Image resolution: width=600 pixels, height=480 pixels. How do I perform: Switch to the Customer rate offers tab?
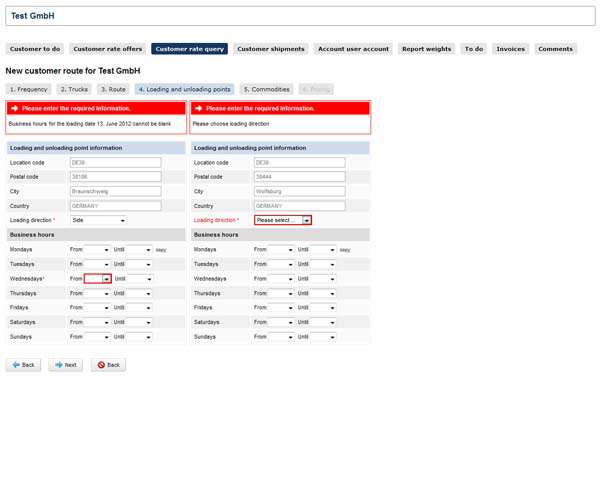tap(108, 49)
